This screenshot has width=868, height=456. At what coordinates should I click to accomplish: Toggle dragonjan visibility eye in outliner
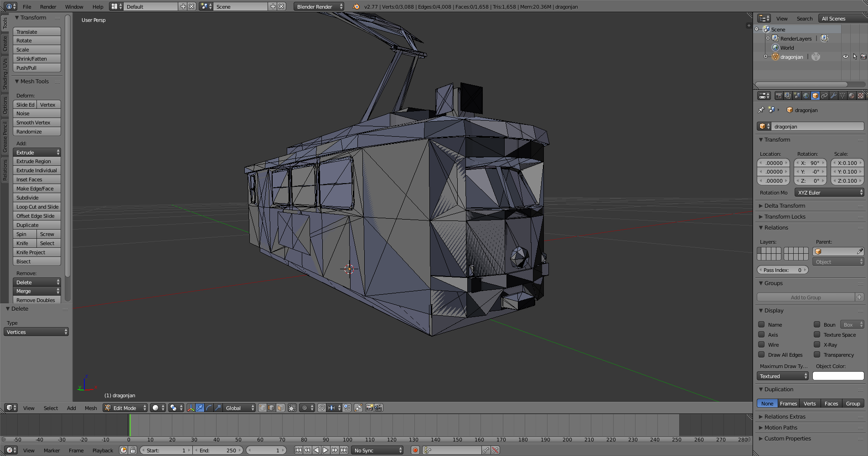(846, 56)
